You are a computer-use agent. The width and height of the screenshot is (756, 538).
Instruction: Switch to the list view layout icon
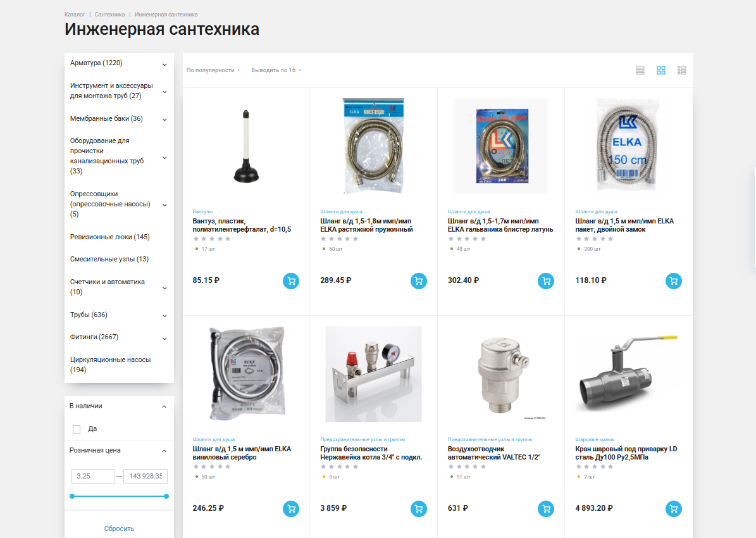[x=640, y=70]
